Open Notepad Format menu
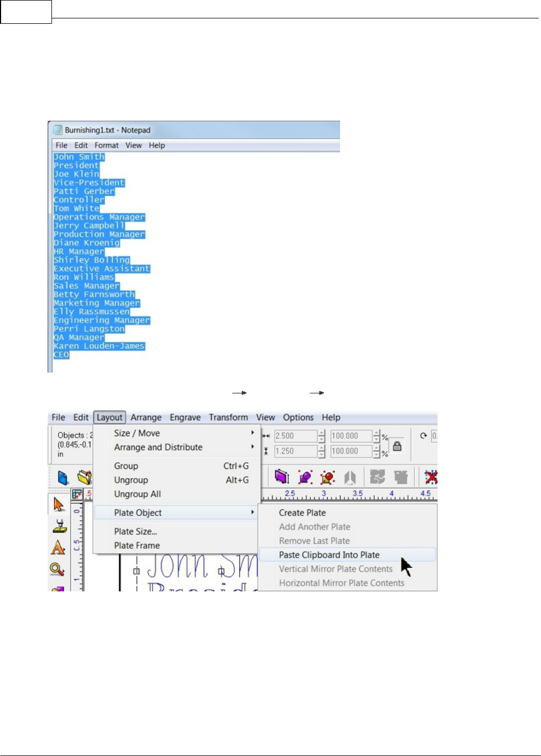The width and height of the screenshot is (541, 756). click(x=107, y=146)
